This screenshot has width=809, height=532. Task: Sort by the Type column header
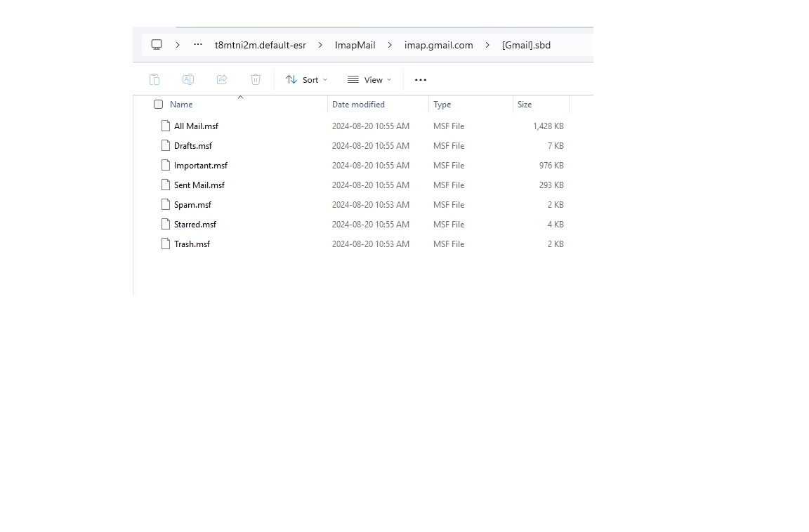(x=442, y=104)
